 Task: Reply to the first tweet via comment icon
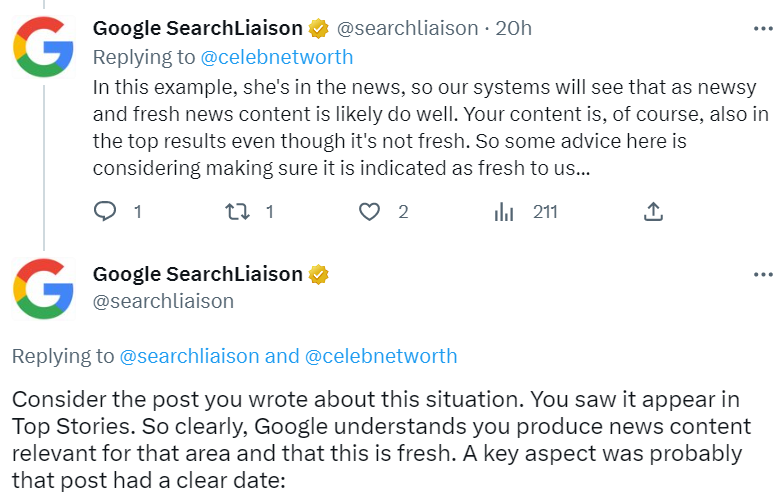[106, 211]
